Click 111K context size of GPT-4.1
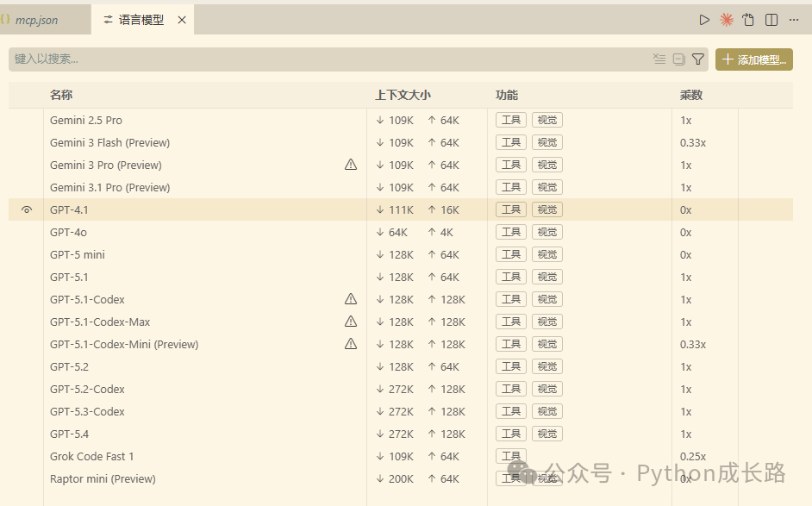The image size is (812, 506). click(x=401, y=209)
